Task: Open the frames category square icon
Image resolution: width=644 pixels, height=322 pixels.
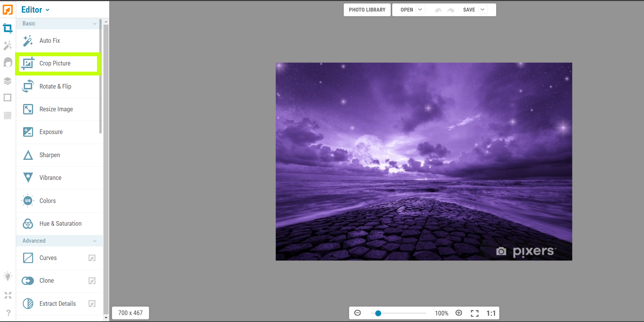Action: click(8, 98)
